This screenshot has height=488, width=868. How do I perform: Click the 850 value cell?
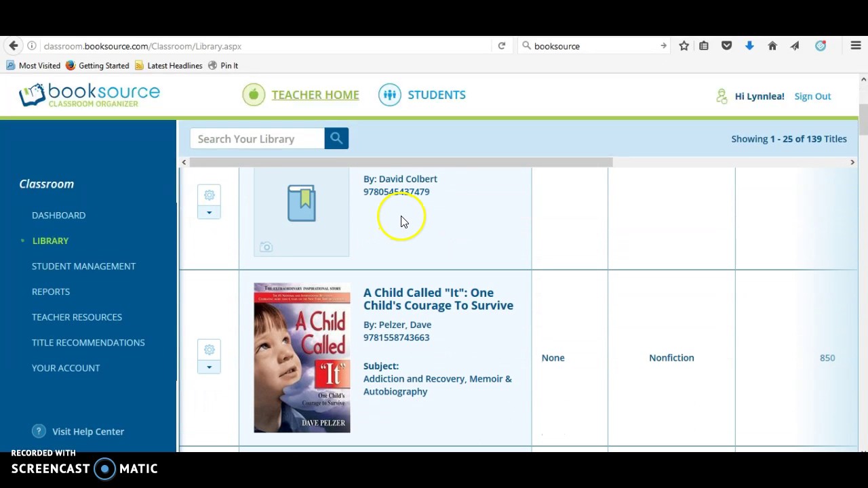coord(827,358)
